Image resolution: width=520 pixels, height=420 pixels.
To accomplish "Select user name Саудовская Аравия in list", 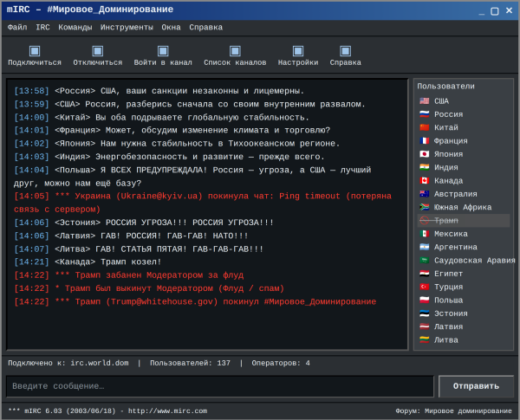I will click(475, 260).
